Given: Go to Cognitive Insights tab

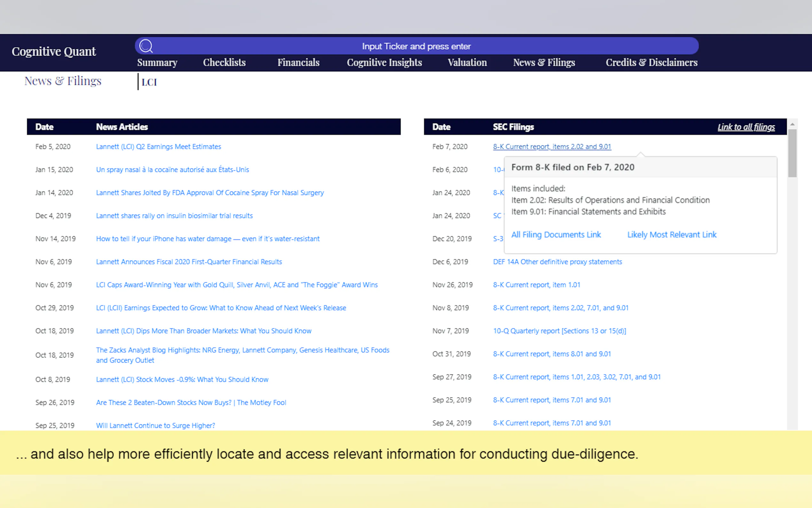Looking at the screenshot, I should [x=384, y=62].
